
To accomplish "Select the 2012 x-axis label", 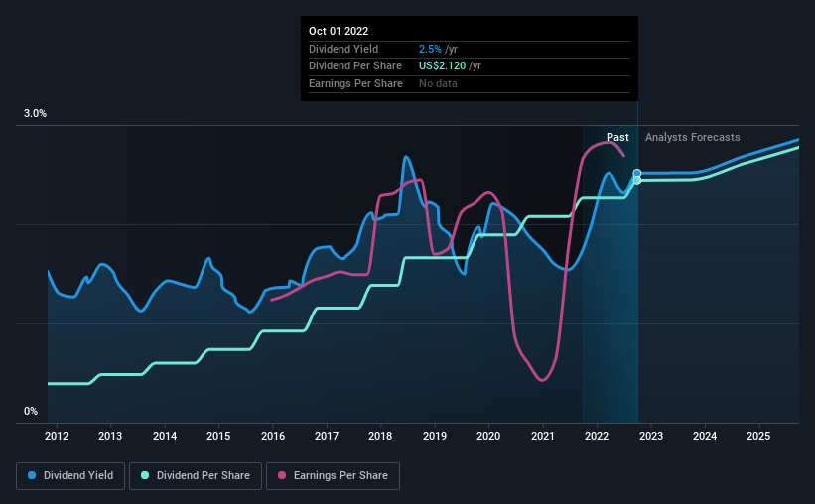I will (57, 436).
